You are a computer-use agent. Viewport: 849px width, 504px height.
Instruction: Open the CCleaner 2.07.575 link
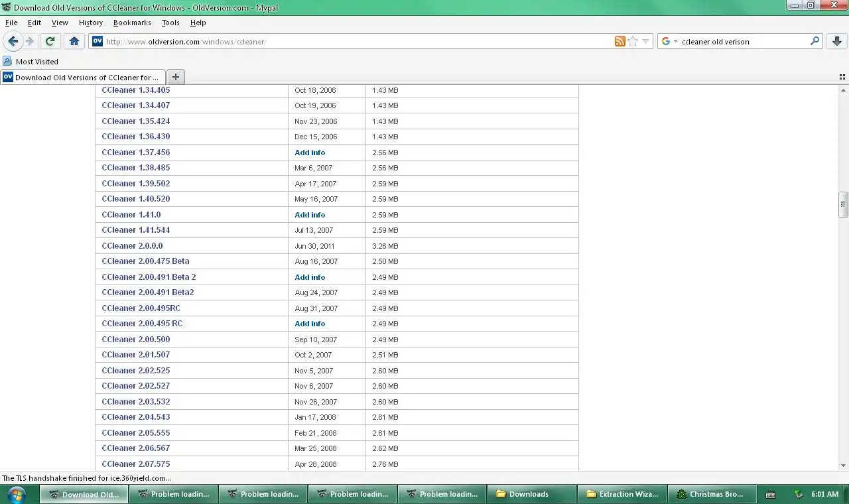(x=135, y=464)
